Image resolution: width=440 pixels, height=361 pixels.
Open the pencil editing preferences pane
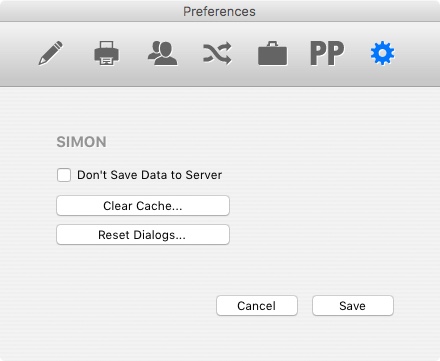pos(50,53)
